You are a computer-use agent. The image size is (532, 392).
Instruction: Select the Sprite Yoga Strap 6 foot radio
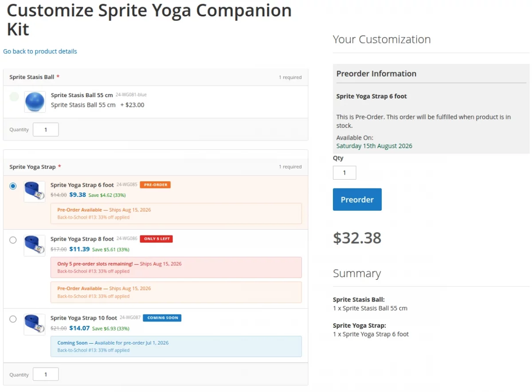tap(13, 186)
